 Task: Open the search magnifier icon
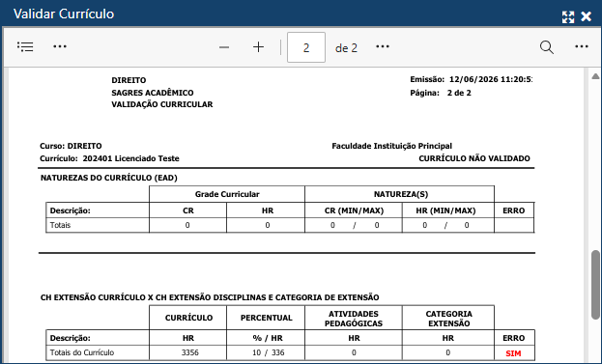pyautogui.click(x=546, y=47)
